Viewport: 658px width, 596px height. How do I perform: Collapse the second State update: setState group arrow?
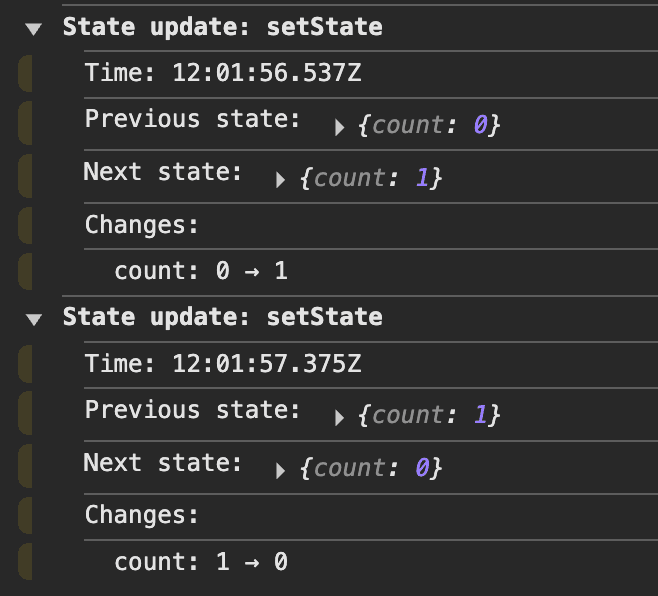35,319
